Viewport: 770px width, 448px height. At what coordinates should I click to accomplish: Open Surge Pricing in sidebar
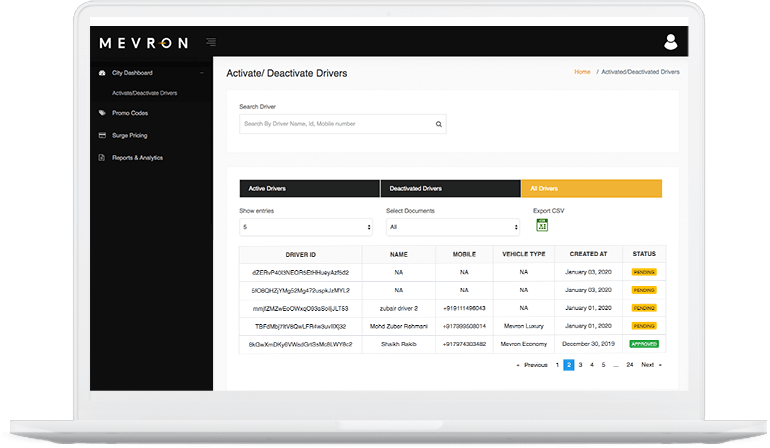130,136
